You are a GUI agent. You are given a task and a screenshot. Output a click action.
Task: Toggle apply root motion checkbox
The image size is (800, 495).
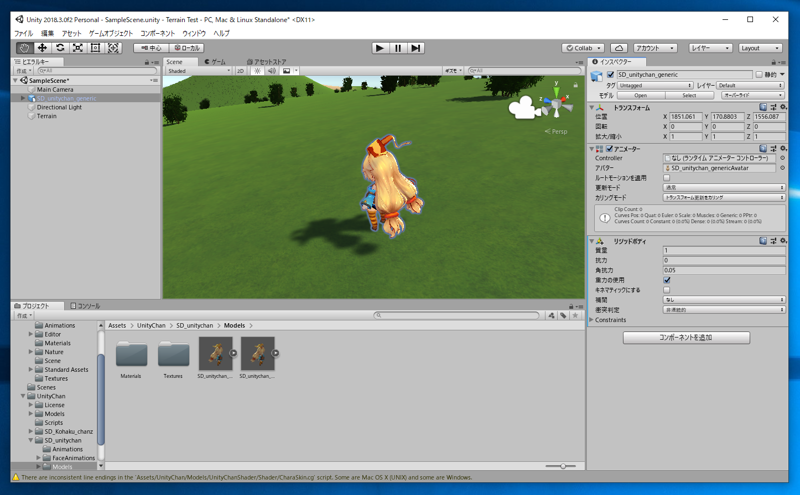tap(666, 178)
